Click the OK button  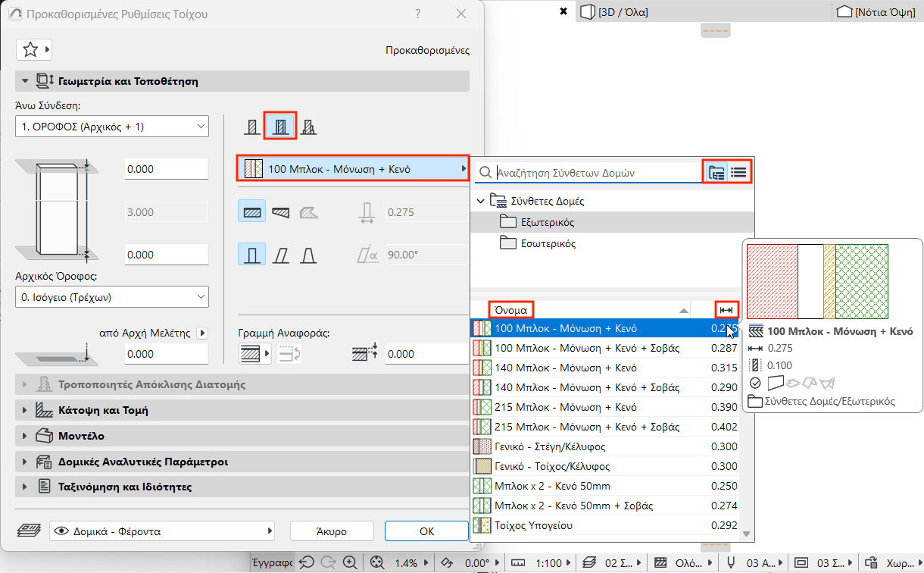[426, 531]
